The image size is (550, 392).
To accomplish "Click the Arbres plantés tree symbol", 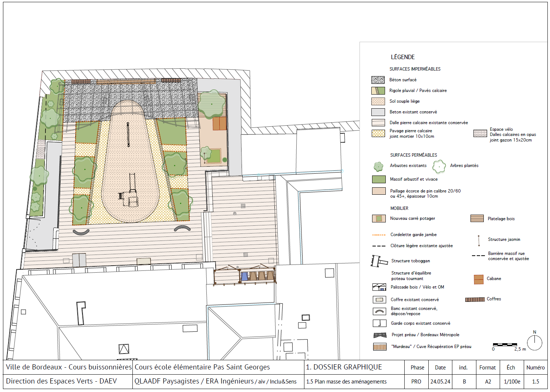I will click(x=439, y=167).
